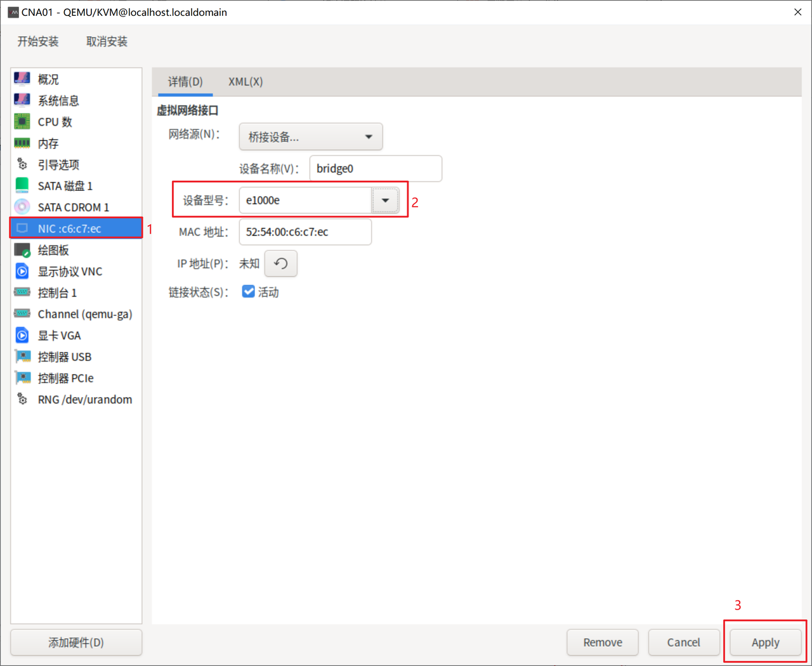Select the memory RAM icon
Viewport: 812px width, 666px height.
[22, 143]
